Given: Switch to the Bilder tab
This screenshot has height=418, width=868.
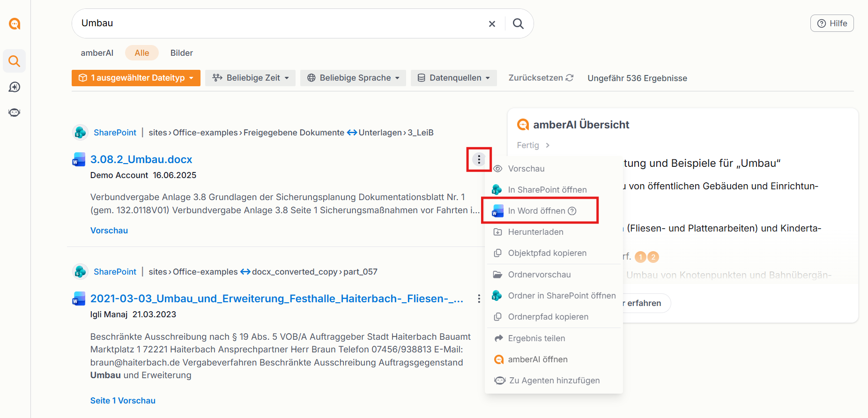Looking at the screenshot, I should click(182, 53).
